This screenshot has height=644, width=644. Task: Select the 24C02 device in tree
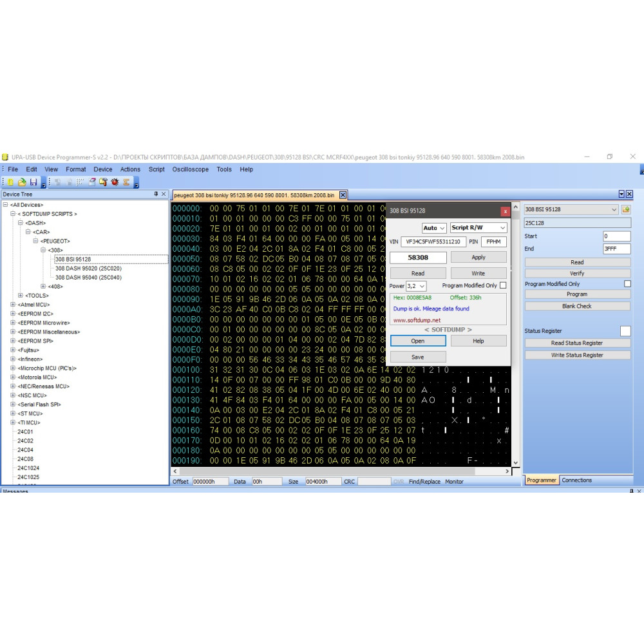coord(26,440)
